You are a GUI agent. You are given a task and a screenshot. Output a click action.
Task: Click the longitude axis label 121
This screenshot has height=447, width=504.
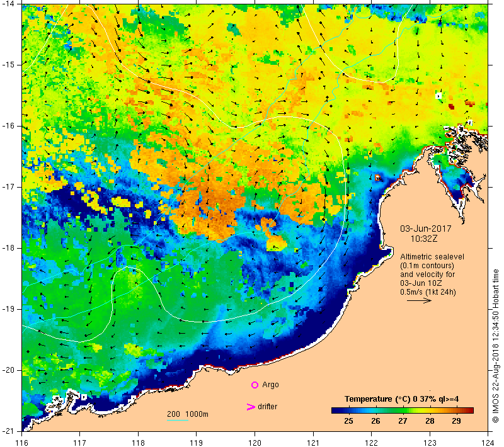click(313, 443)
